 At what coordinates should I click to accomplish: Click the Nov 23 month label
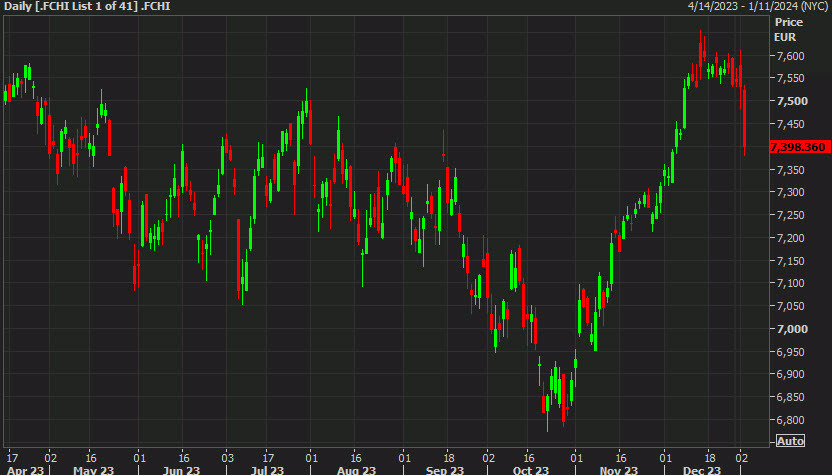619,470
